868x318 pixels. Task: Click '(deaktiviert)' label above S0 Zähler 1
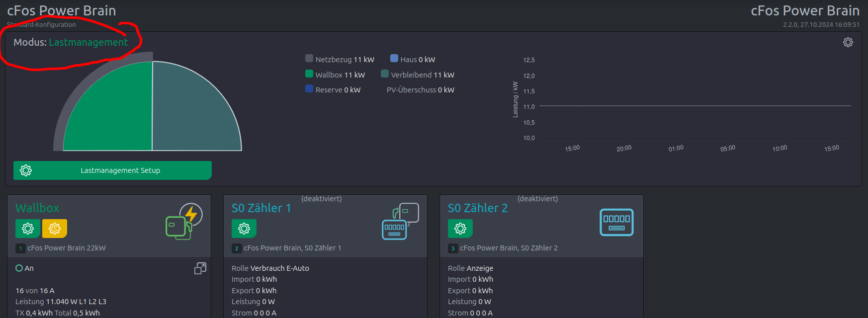[x=322, y=199]
